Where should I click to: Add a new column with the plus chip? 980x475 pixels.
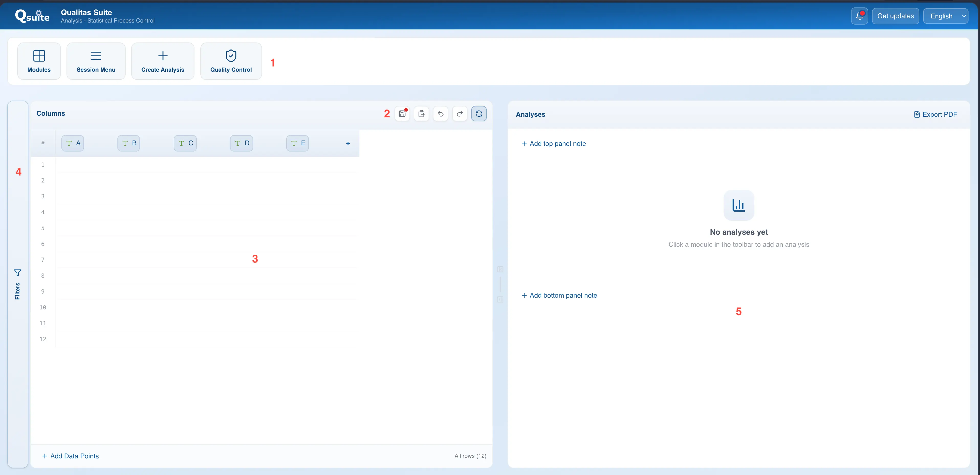pos(348,144)
